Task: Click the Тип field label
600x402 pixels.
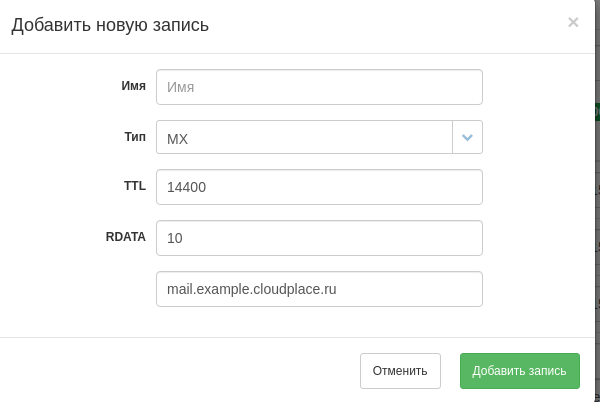Action: point(135,137)
